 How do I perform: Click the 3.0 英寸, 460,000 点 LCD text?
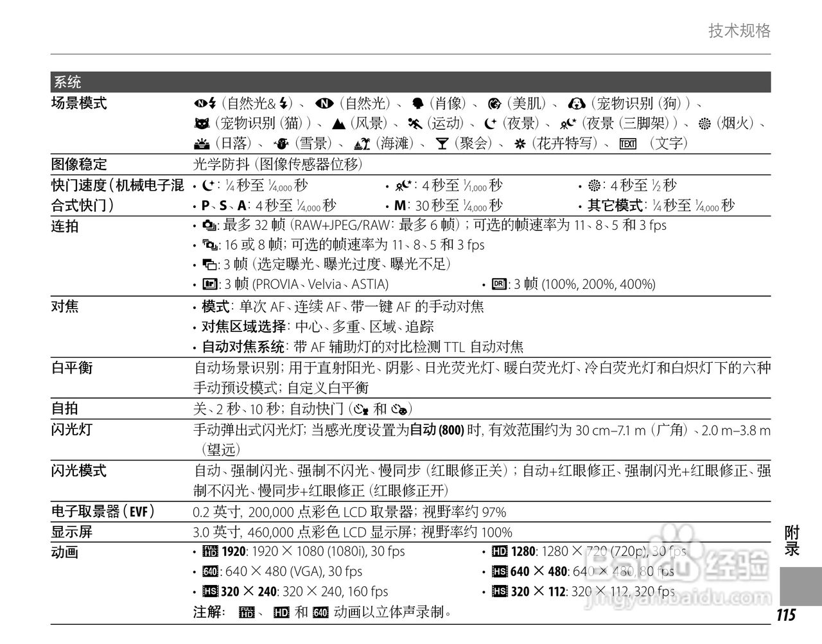(353, 532)
